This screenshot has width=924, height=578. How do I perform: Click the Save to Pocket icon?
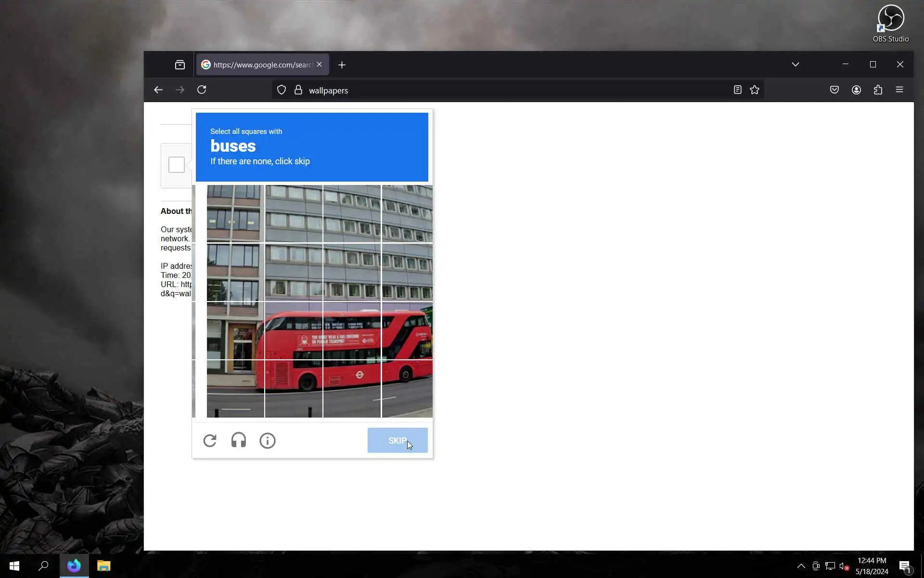834,90
